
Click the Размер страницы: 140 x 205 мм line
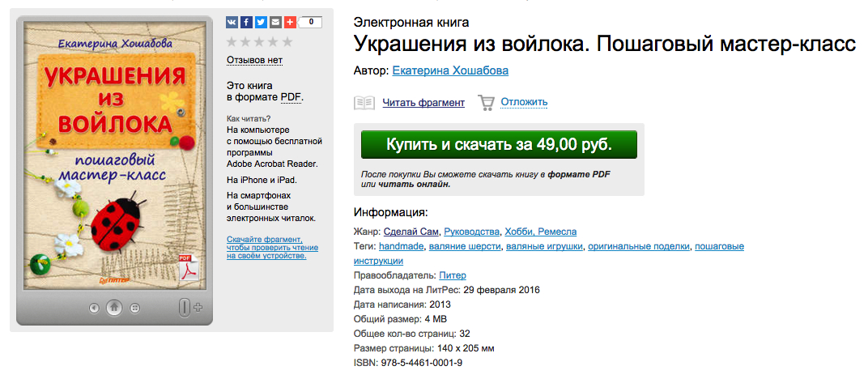pyautogui.click(x=424, y=348)
